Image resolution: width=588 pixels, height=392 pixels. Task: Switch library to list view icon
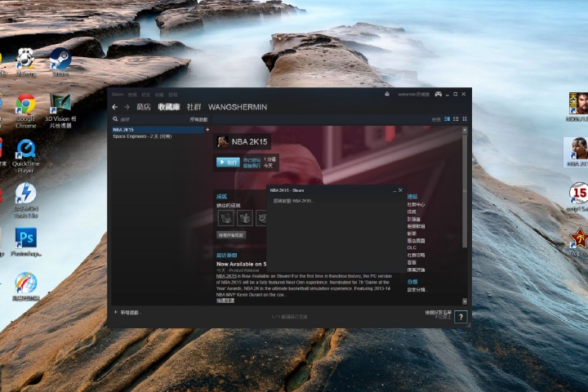point(456,119)
